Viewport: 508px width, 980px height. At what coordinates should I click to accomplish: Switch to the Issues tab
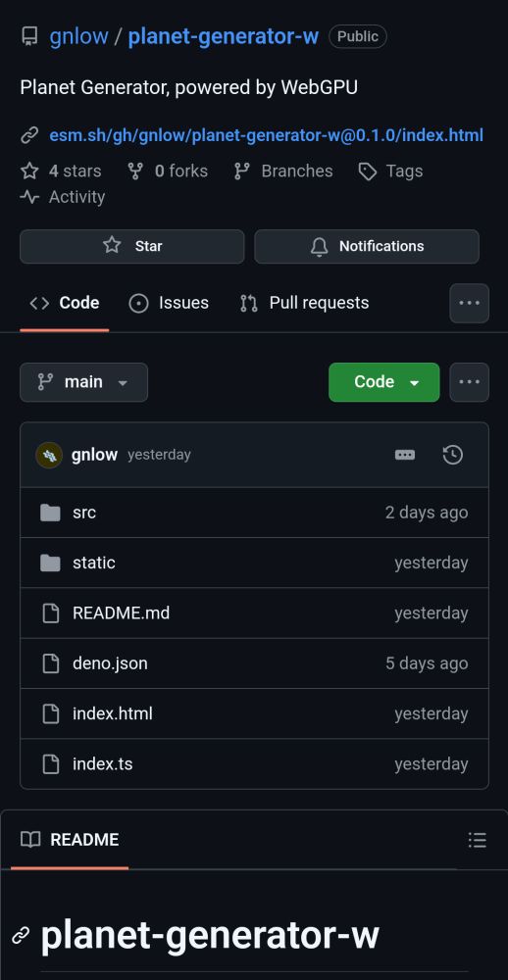[x=169, y=303]
